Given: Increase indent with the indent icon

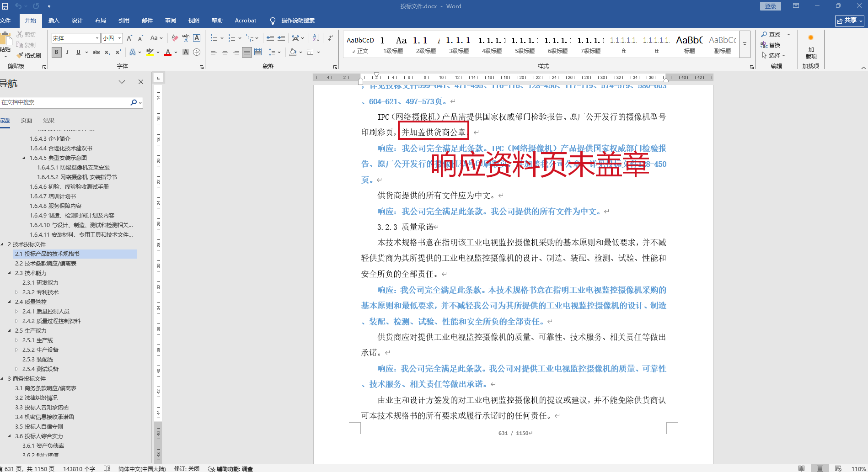Looking at the screenshot, I should coord(281,38).
